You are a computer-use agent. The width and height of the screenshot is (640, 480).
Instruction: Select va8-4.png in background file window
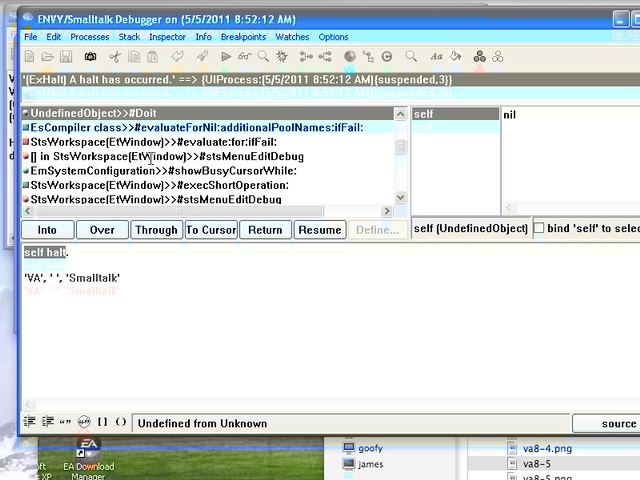click(547, 449)
